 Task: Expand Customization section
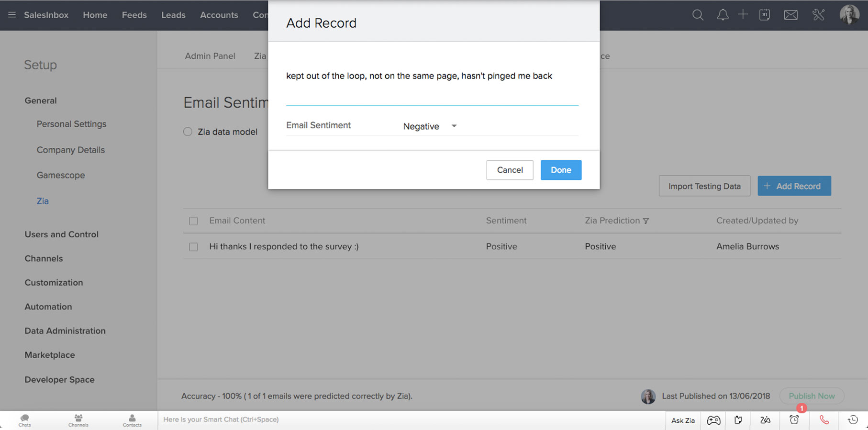coord(54,283)
